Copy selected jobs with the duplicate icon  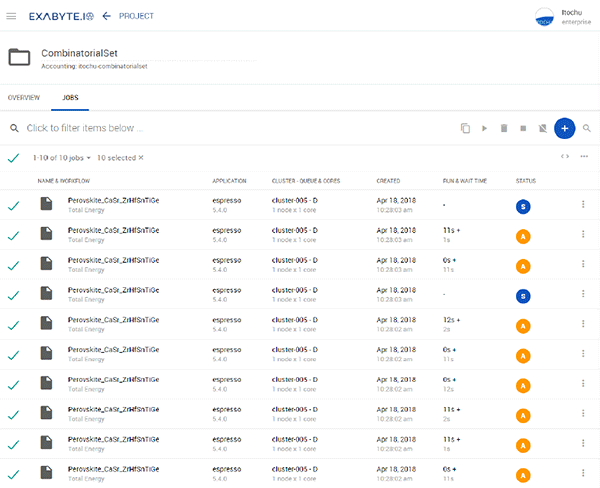[x=465, y=128]
